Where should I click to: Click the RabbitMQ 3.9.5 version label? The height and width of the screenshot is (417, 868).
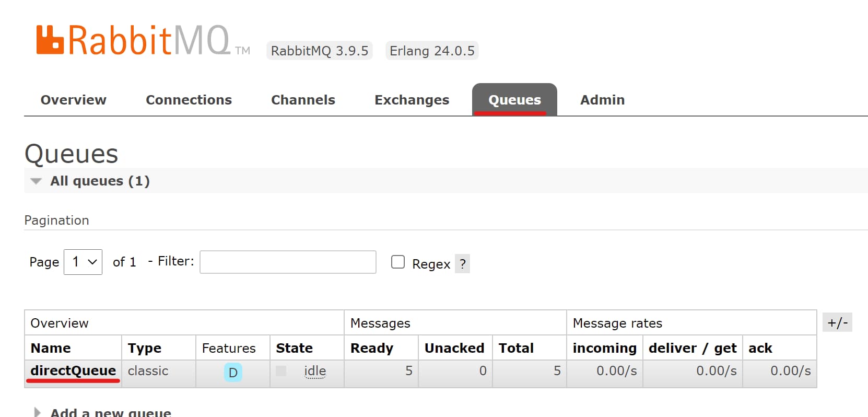coord(320,51)
